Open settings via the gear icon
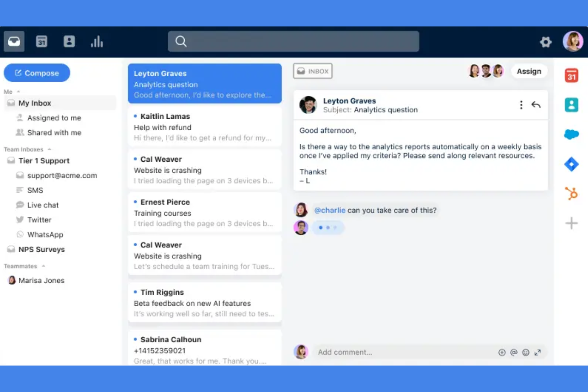 point(545,42)
